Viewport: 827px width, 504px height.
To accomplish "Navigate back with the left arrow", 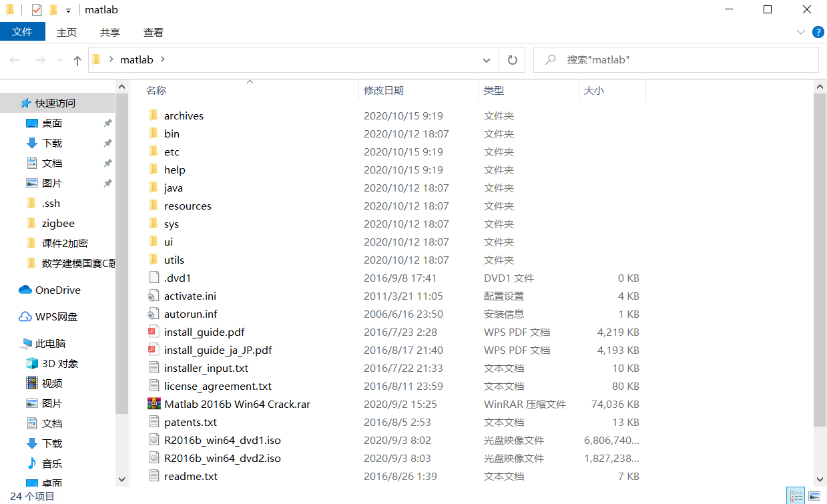I will (x=15, y=60).
